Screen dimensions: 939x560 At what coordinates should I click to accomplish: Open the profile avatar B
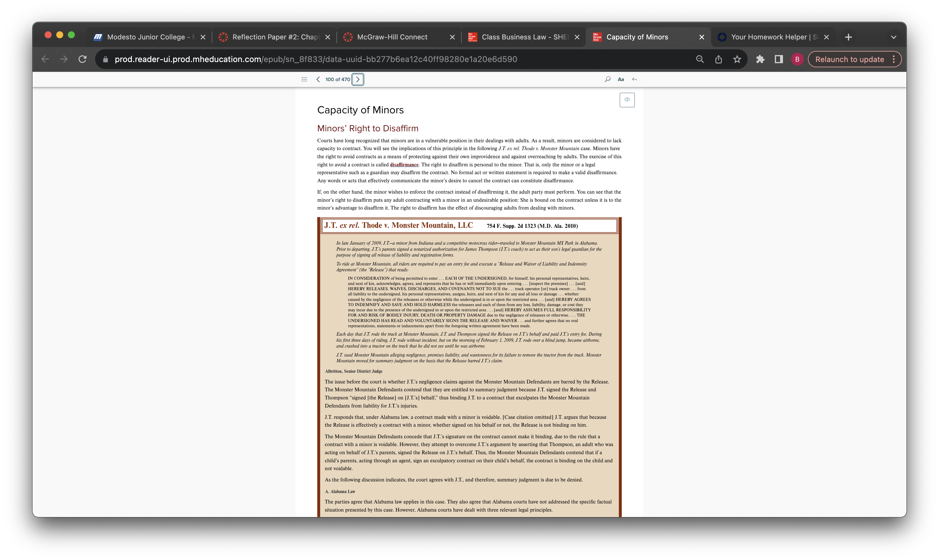tap(797, 59)
